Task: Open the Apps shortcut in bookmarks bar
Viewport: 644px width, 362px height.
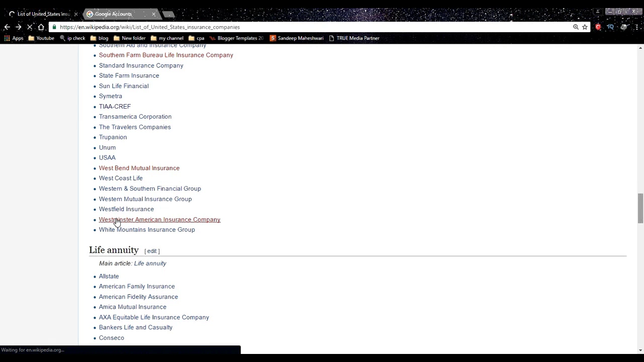Action: pos(14,38)
